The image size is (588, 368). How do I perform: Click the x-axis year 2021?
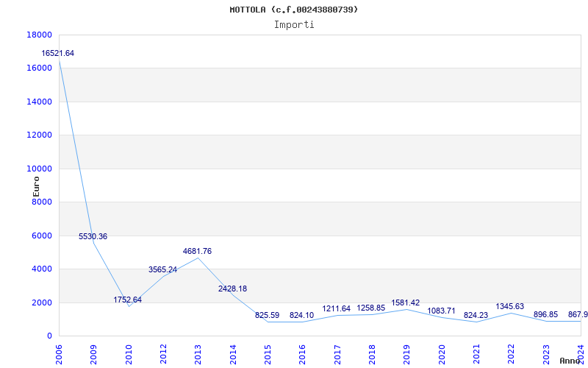pos(476,355)
